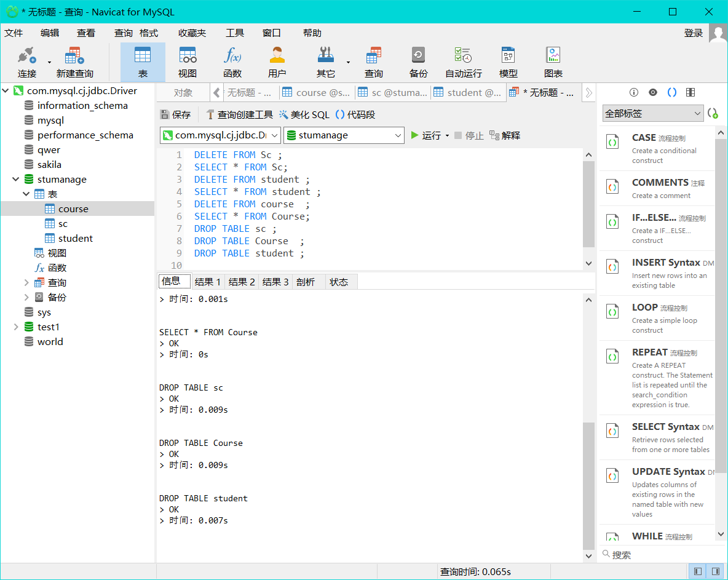Click the 解释 explain button
Image resolution: width=728 pixels, height=580 pixels.
505,135
